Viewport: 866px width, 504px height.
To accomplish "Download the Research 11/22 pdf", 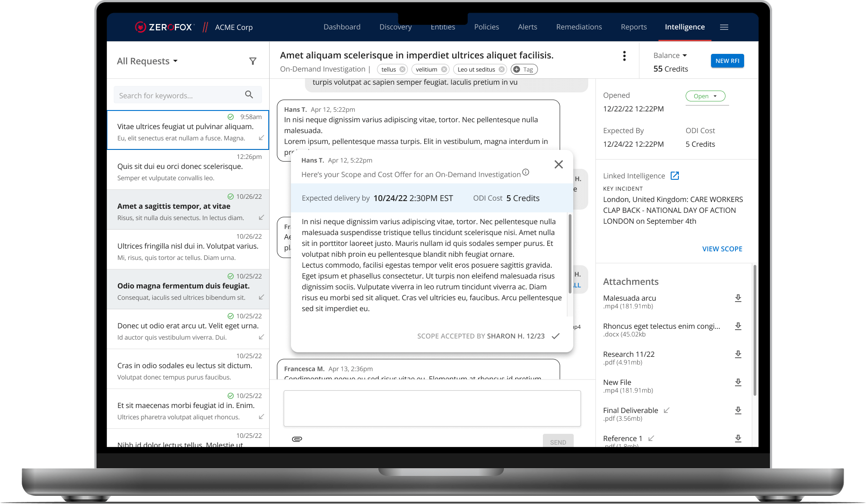I will pyautogui.click(x=738, y=354).
